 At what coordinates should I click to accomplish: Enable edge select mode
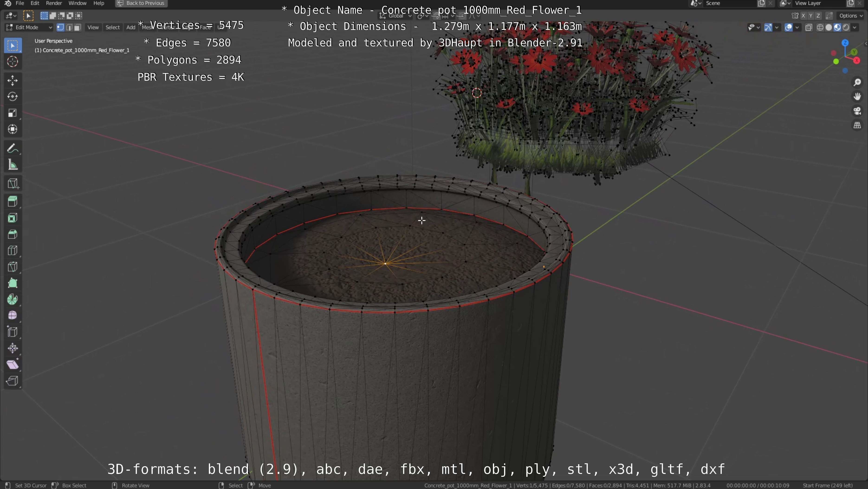tap(69, 28)
